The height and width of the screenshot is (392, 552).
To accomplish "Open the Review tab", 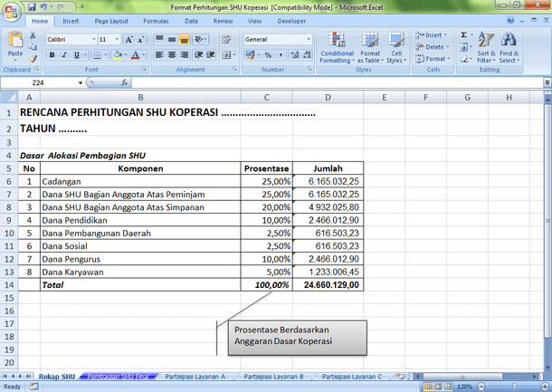I will coord(224,21).
